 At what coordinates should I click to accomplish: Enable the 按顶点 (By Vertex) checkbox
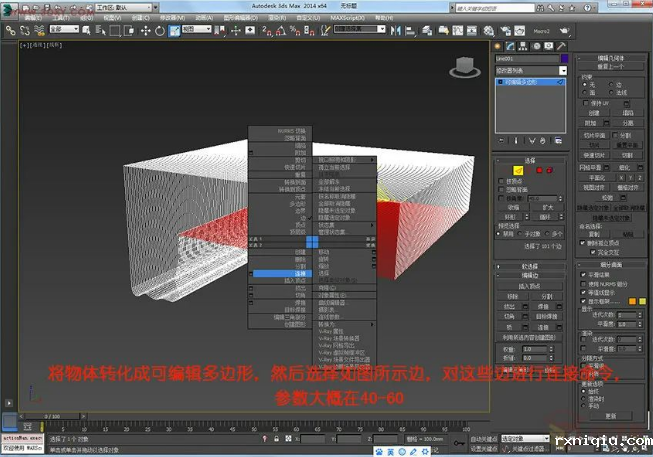click(501, 181)
